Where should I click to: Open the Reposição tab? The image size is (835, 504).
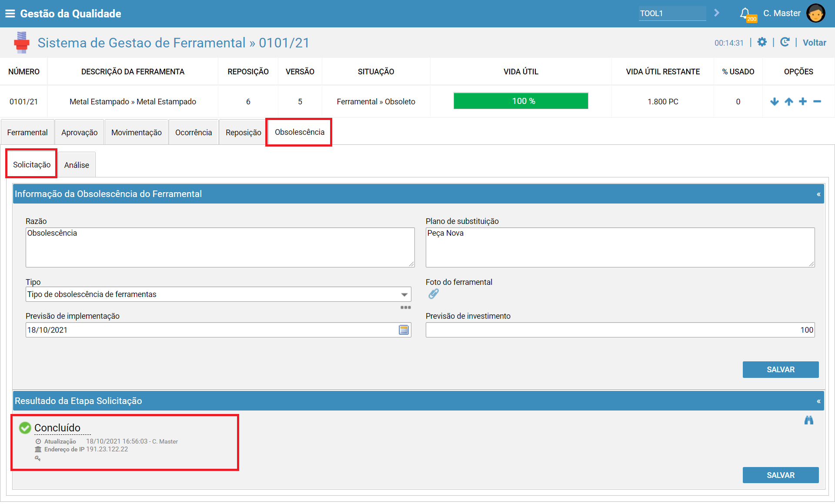pyautogui.click(x=244, y=133)
